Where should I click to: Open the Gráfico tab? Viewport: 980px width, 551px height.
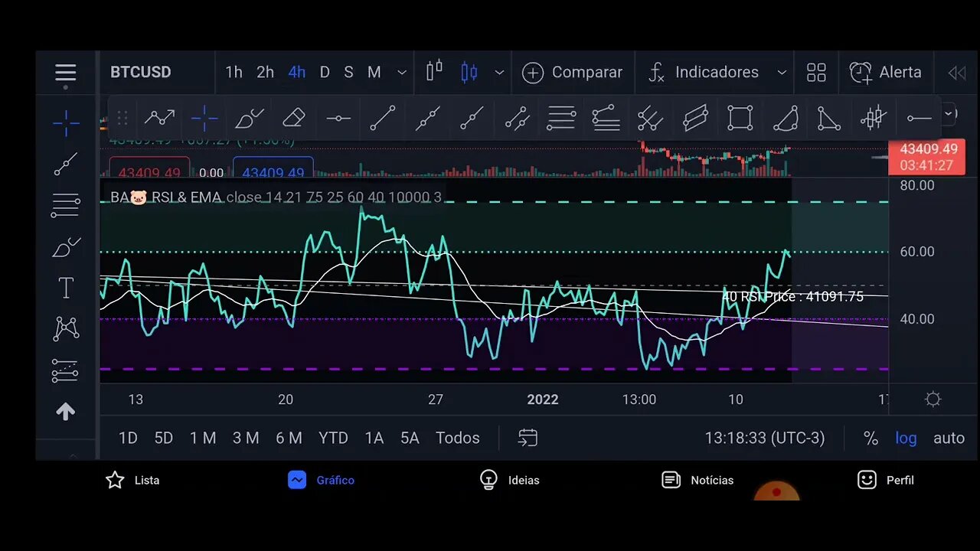(x=321, y=480)
